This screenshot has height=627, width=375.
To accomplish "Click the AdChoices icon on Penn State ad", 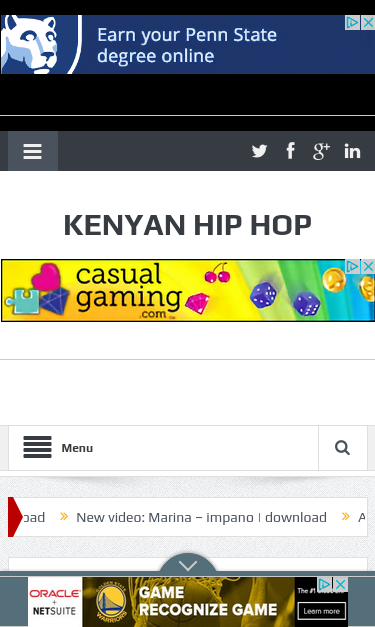I will pyautogui.click(x=352, y=22).
